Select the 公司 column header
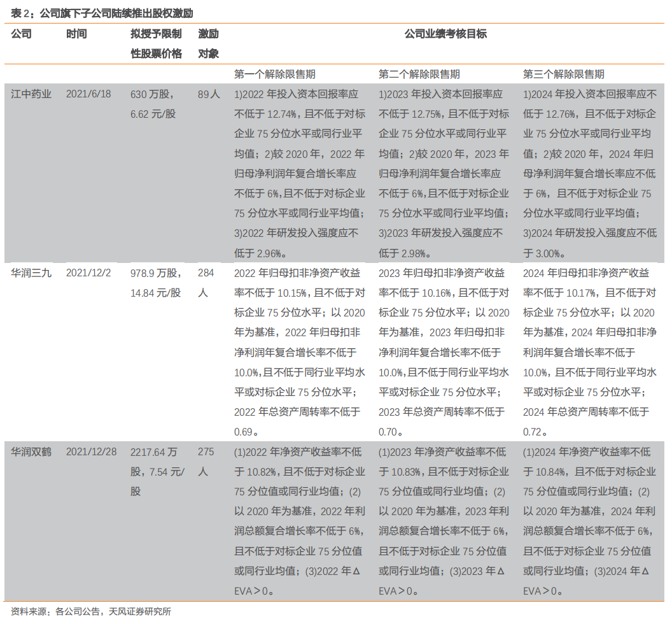The width and height of the screenshot is (672, 624). [x=21, y=34]
